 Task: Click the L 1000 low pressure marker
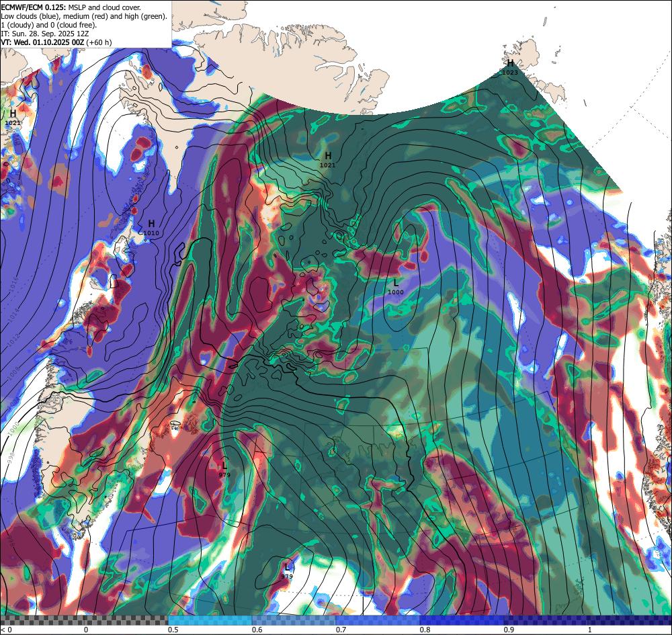click(396, 287)
